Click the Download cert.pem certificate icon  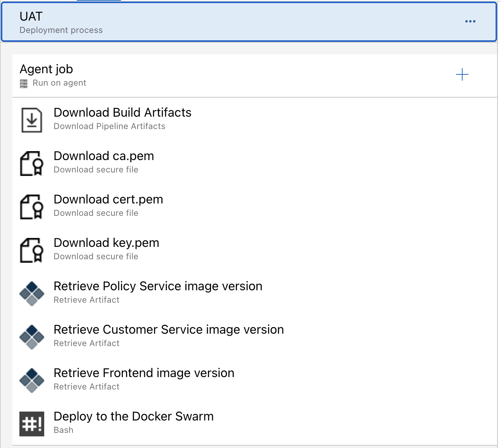(32, 207)
